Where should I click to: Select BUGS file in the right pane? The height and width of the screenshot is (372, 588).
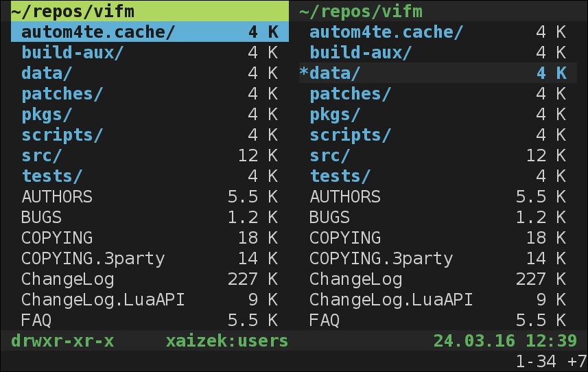coord(438,218)
